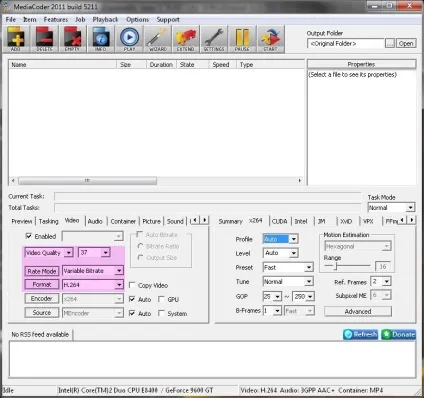Switch to the Audio tab
The width and height of the screenshot is (424, 398).
95,221
